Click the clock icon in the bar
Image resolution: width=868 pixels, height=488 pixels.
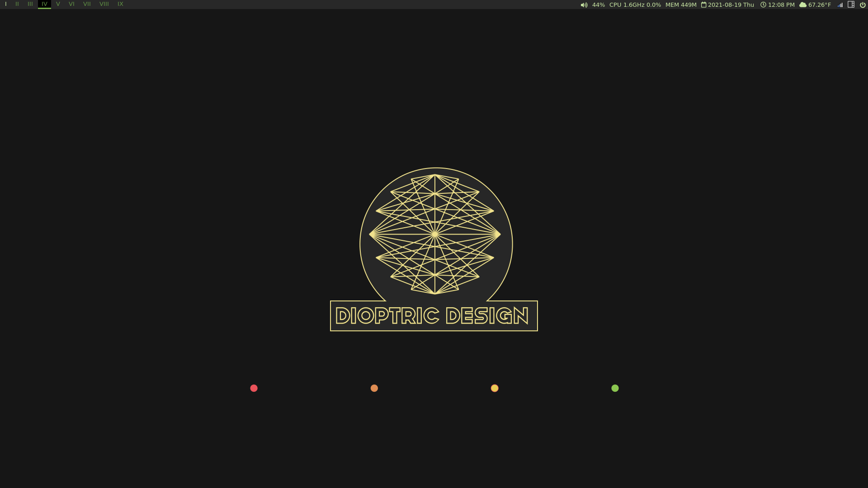[763, 5]
